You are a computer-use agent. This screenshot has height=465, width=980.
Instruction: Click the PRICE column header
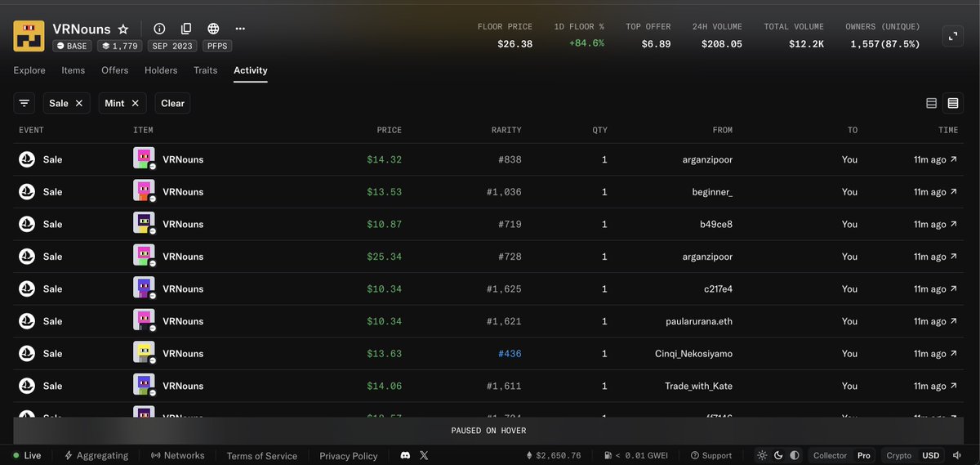[x=389, y=130]
